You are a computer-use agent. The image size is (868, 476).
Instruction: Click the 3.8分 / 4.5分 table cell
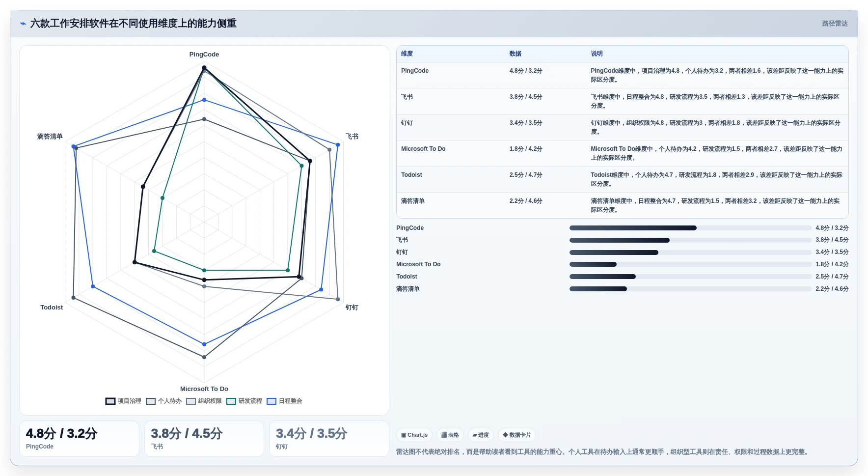tap(526, 97)
